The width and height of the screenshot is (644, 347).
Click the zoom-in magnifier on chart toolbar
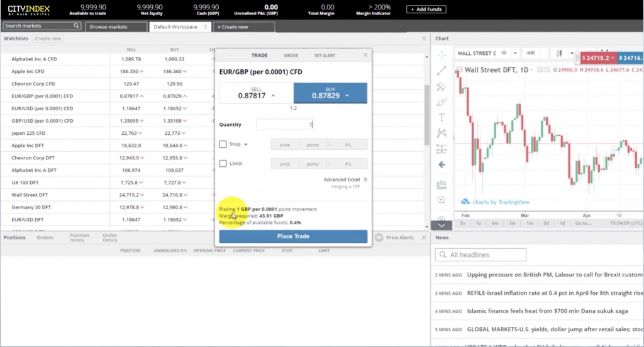pyautogui.click(x=441, y=200)
